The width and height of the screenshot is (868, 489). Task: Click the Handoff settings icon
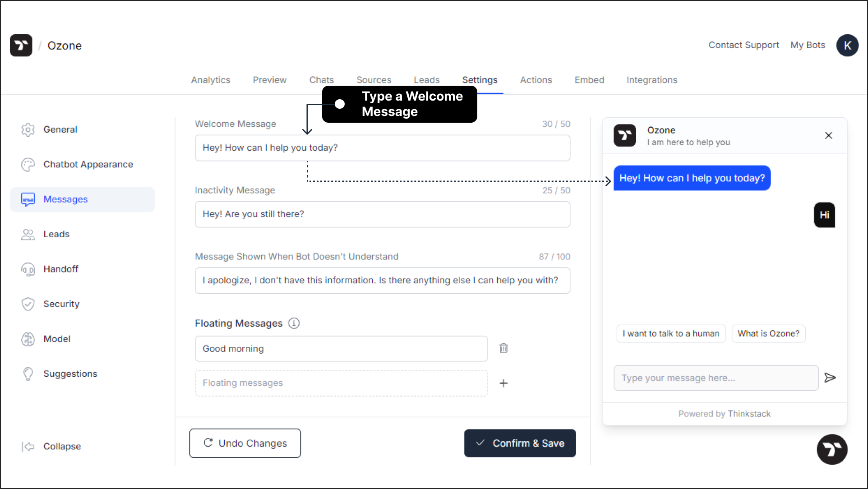[x=28, y=269]
